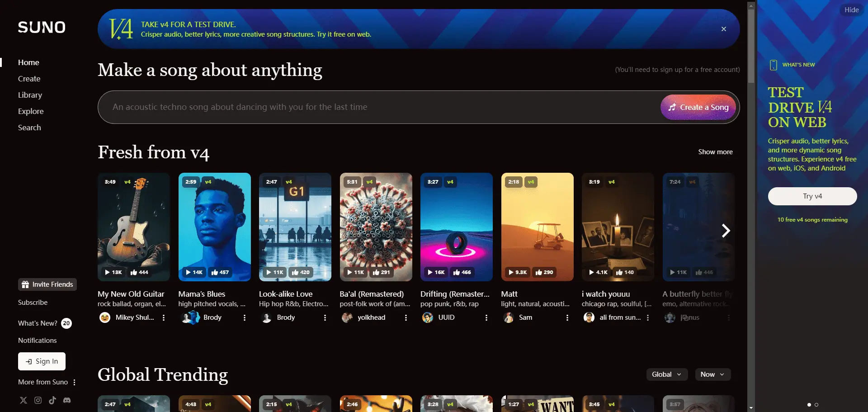868x412 pixels.
Task: Visit Suno's Instagram icon
Action: pyautogui.click(x=38, y=400)
